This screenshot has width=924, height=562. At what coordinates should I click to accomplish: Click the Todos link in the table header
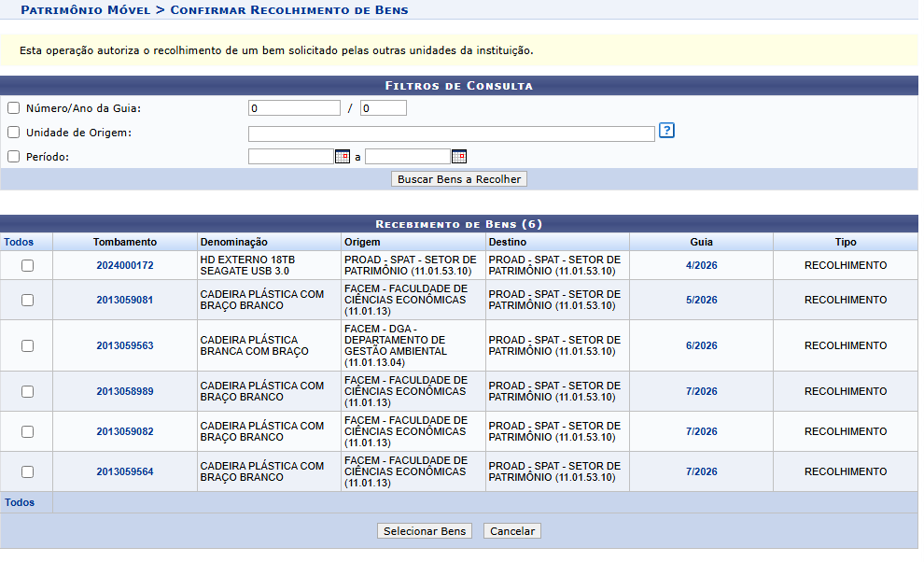point(19,242)
